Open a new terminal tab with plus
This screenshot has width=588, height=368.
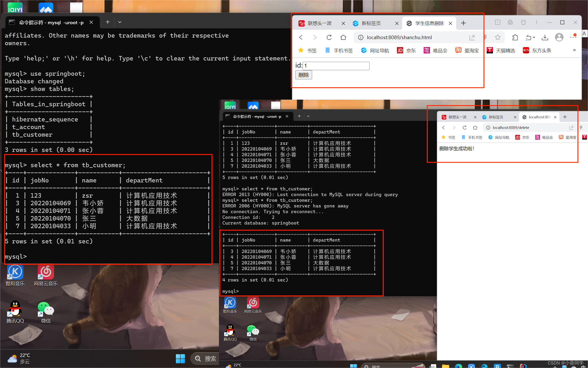(108, 22)
